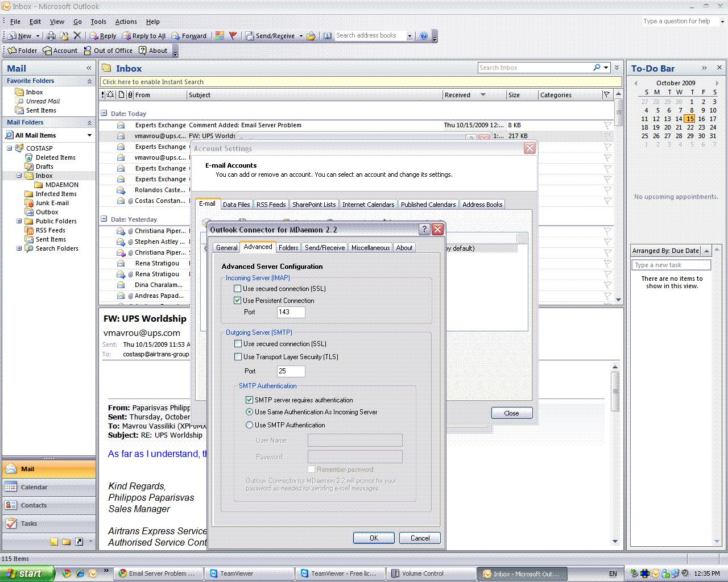This screenshot has height=582, width=728.
Task: Open the Address Book icon
Action: 327,36
